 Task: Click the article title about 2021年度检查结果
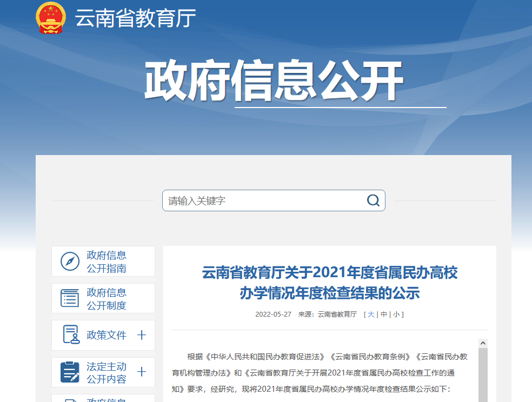pos(330,282)
